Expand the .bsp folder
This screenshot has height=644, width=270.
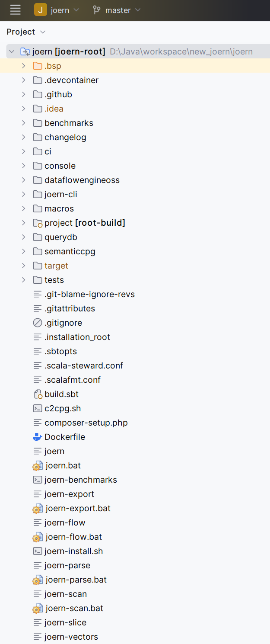point(23,65)
